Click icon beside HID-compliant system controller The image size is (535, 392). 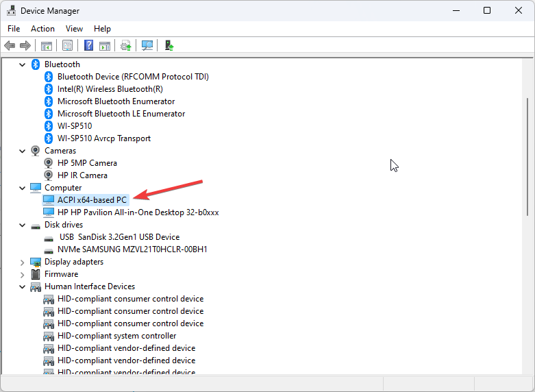point(49,336)
